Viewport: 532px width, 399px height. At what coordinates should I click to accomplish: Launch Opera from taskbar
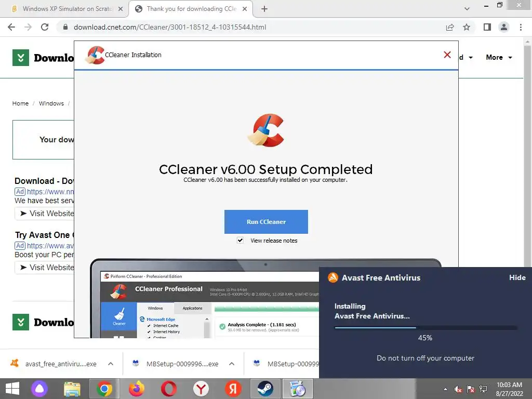tap(169, 389)
